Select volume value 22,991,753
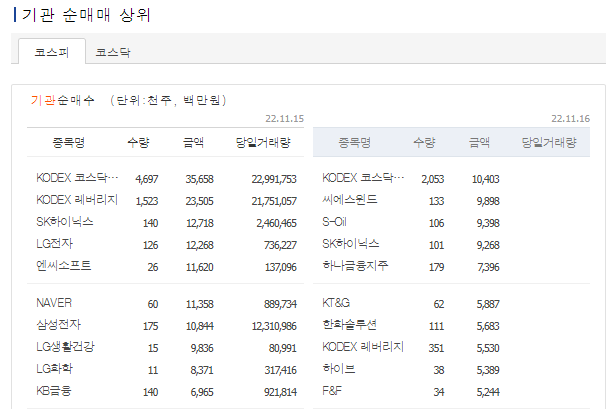Viewport: 612px width, 409px height. click(274, 179)
